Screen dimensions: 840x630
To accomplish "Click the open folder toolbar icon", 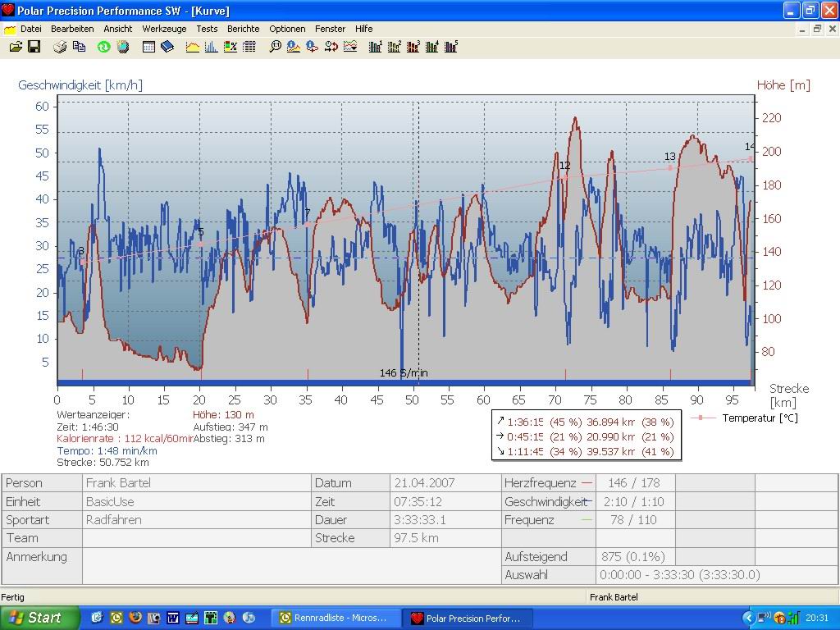I will (x=16, y=47).
